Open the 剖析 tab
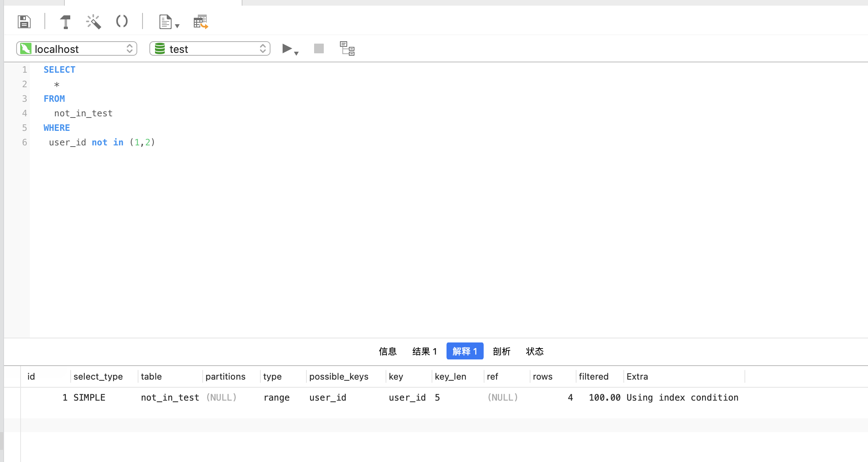Screen dimensions: 868x462 (x=501, y=351)
